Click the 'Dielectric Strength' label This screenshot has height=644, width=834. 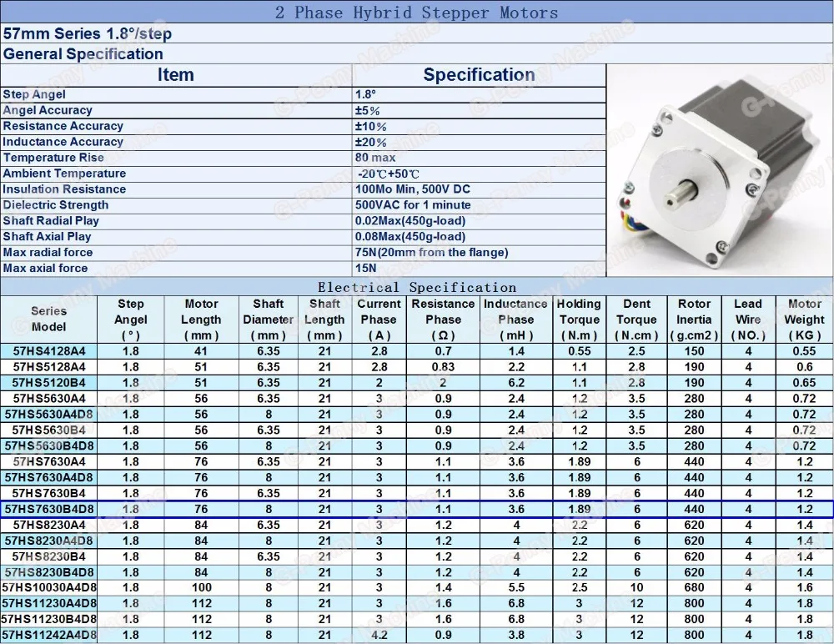(x=55, y=205)
